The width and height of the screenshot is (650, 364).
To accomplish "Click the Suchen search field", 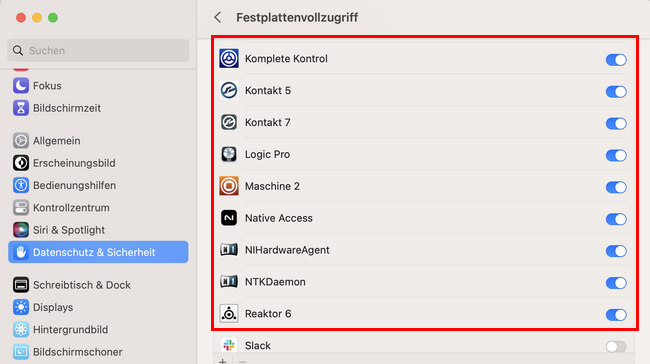I will 98,51.
